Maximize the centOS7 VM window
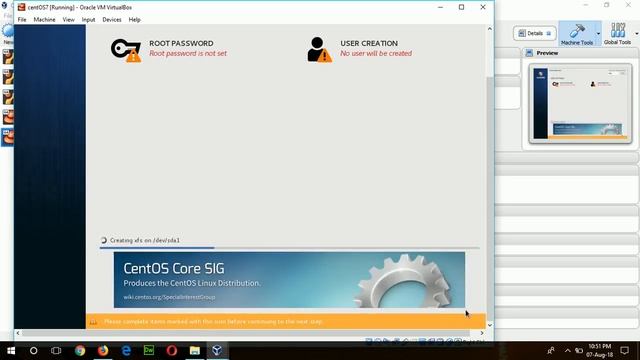640x360 pixels. [461, 7]
